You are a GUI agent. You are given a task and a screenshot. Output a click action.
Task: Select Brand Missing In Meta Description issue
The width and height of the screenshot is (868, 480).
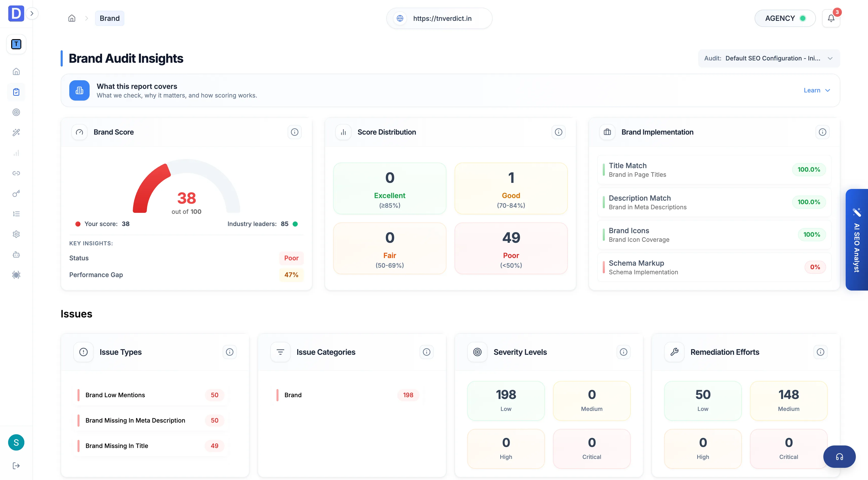coord(151,420)
